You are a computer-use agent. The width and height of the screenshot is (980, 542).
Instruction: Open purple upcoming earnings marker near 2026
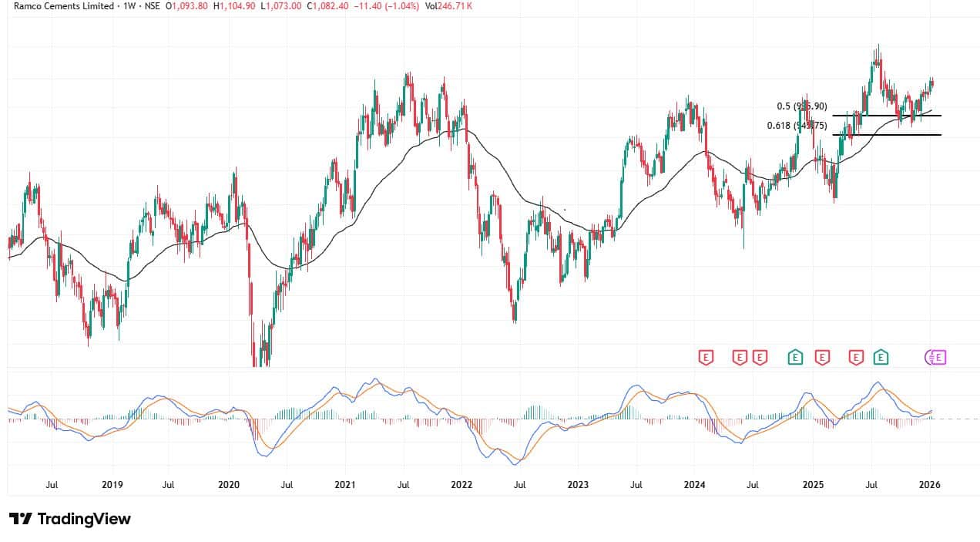pyautogui.click(x=937, y=357)
